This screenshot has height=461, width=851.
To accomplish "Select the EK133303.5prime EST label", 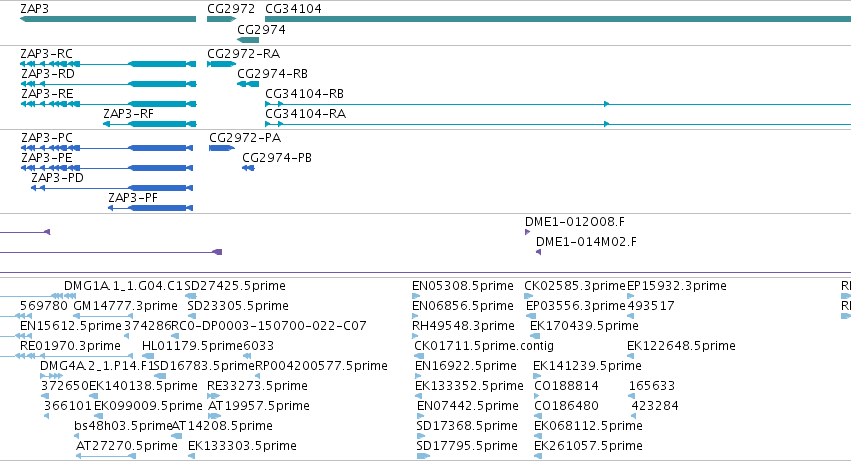I will (242, 447).
